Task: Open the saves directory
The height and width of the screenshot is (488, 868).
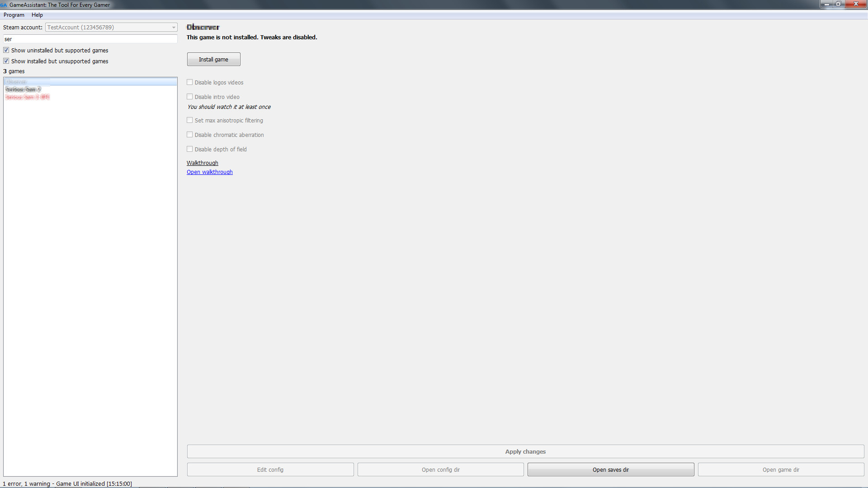Action: coord(611,469)
